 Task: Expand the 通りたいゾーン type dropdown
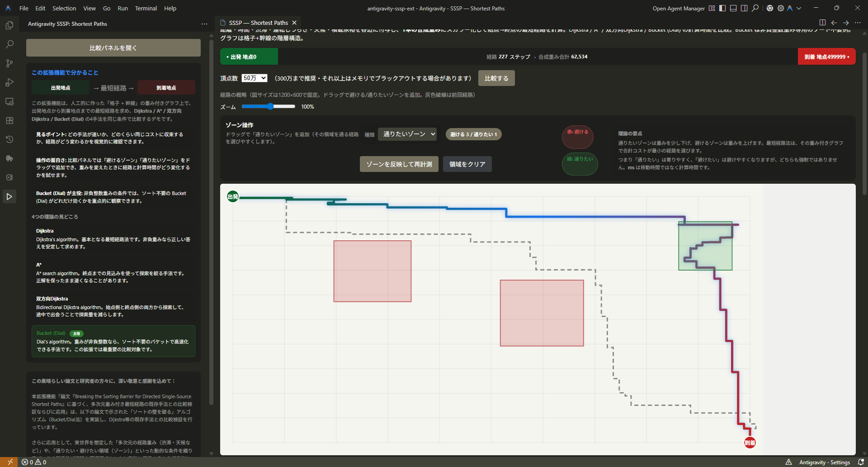[x=407, y=134]
